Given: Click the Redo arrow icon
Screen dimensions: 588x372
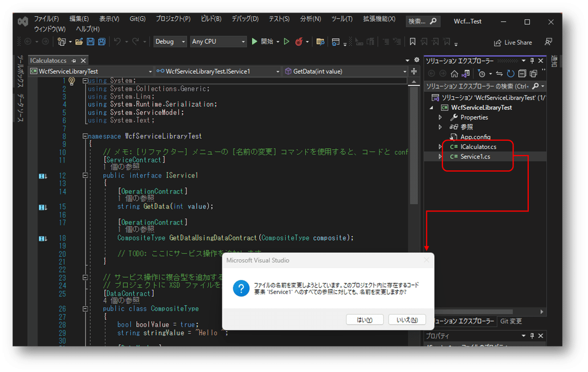Looking at the screenshot, I should [135, 42].
